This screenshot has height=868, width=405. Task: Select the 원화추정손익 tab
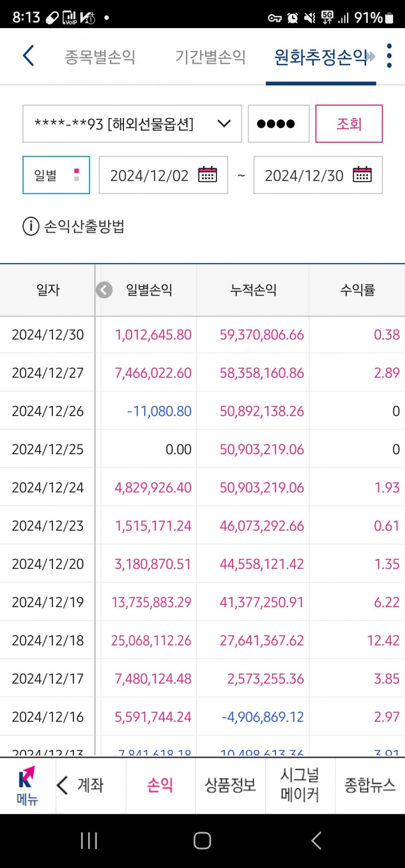pyautogui.click(x=321, y=57)
